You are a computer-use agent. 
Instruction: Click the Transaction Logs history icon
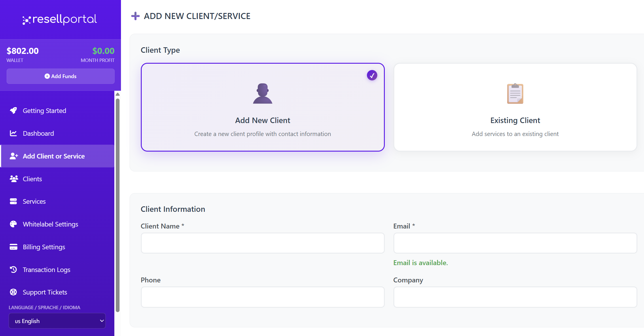(x=13, y=270)
